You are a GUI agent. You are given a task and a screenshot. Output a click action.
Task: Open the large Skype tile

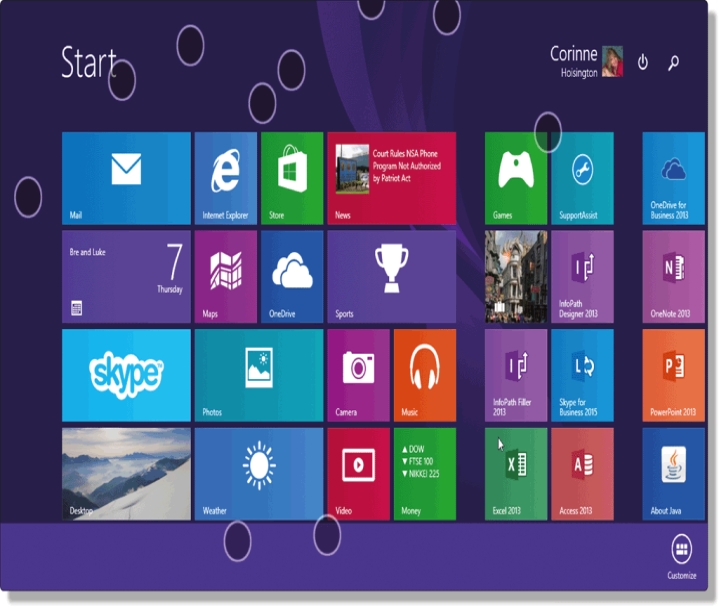(126, 375)
